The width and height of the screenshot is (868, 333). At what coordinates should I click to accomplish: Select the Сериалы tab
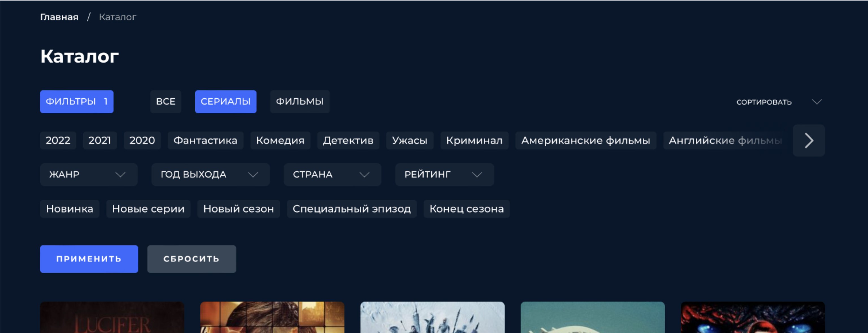point(225,101)
